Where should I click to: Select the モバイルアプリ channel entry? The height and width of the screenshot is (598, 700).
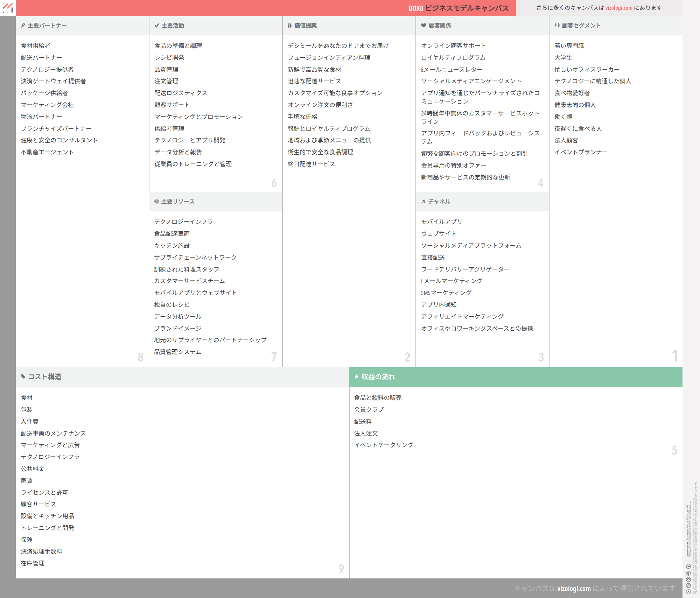(x=442, y=222)
